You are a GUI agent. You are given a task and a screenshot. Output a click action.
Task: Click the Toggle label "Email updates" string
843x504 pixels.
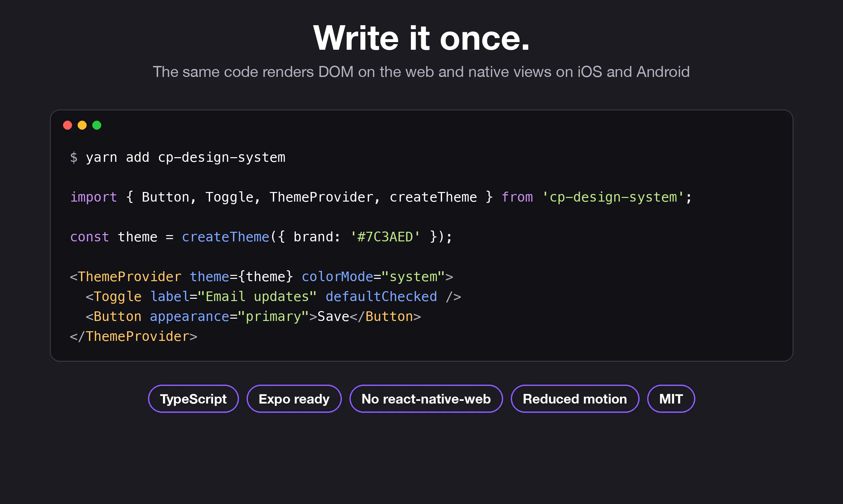click(x=257, y=297)
